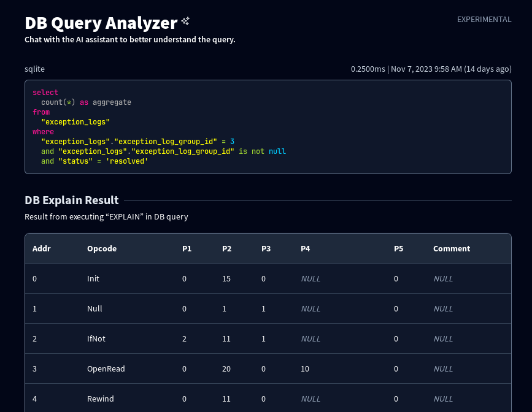Image resolution: width=532 pixels, height=412 pixels.
Task: Click the sqlite connection label
Action: pos(34,69)
